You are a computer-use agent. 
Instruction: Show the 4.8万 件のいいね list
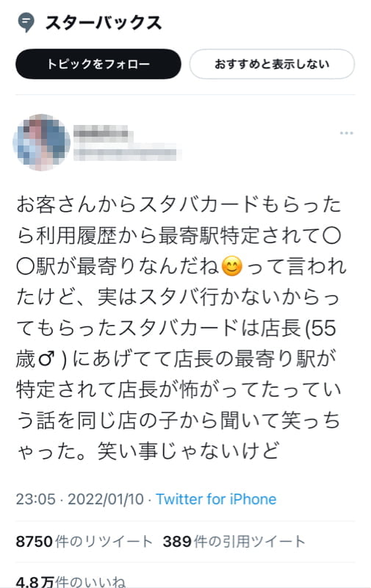click(x=71, y=581)
